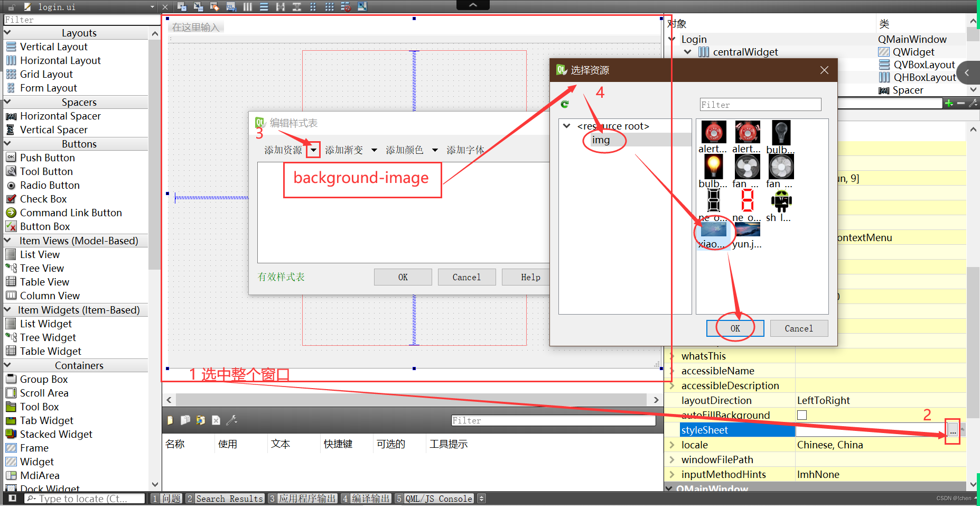Open the 编译输出 output tab
The image size is (980, 506).
tap(366, 498)
